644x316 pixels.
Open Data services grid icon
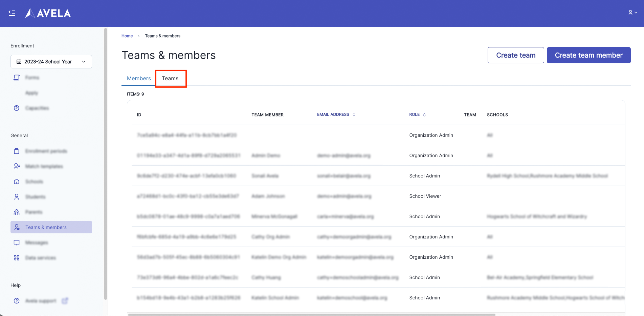pos(16,257)
